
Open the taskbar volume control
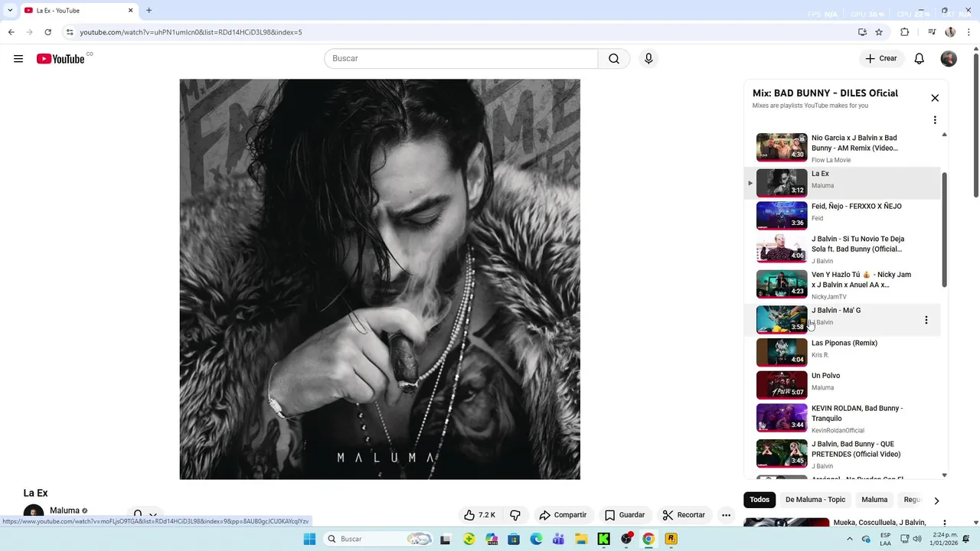click(919, 539)
